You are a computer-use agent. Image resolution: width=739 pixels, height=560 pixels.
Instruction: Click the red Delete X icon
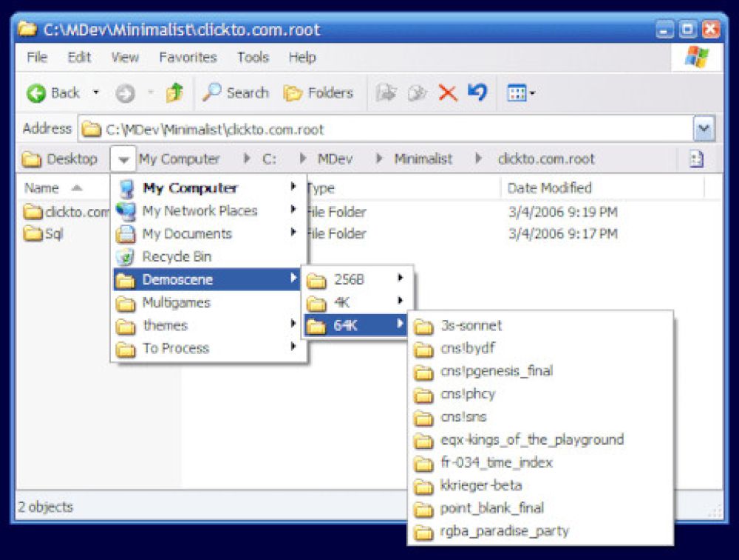tap(447, 93)
